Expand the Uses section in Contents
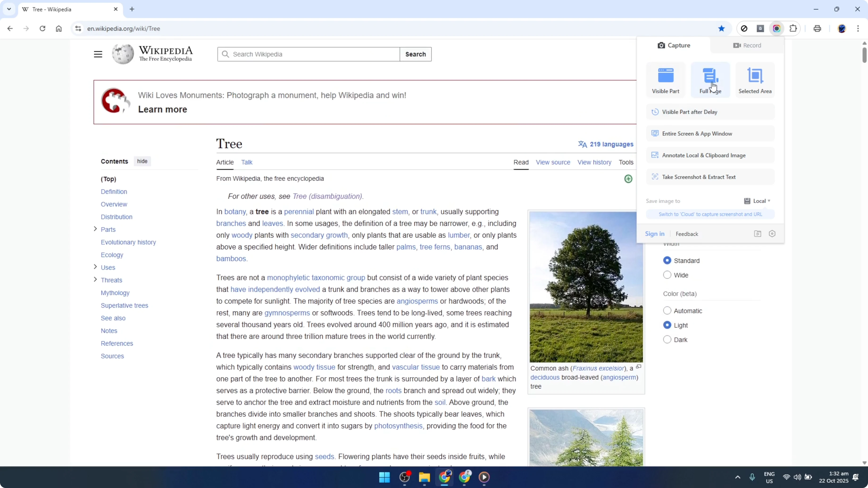The image size is (868, 488). [95, 267]
